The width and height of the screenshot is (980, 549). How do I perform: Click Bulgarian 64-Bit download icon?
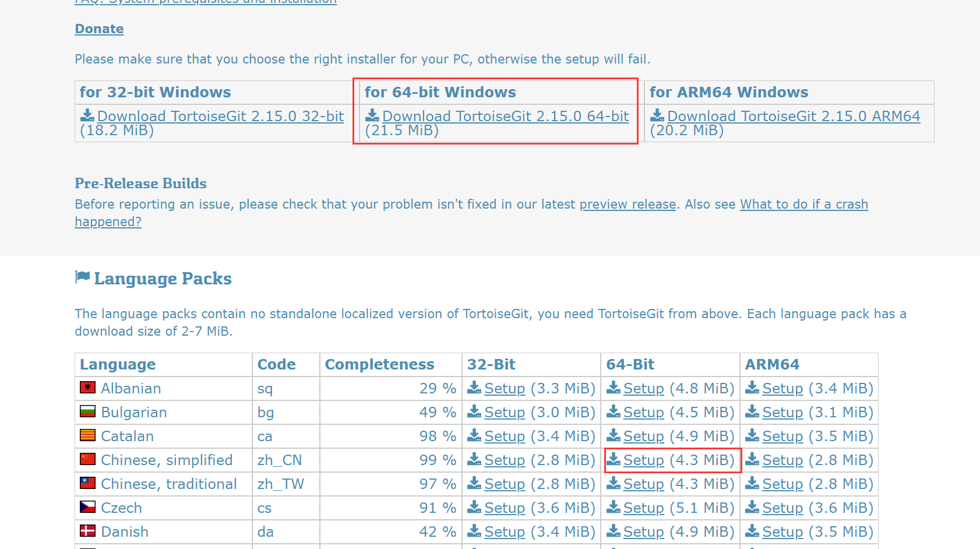tap(614, 411)
